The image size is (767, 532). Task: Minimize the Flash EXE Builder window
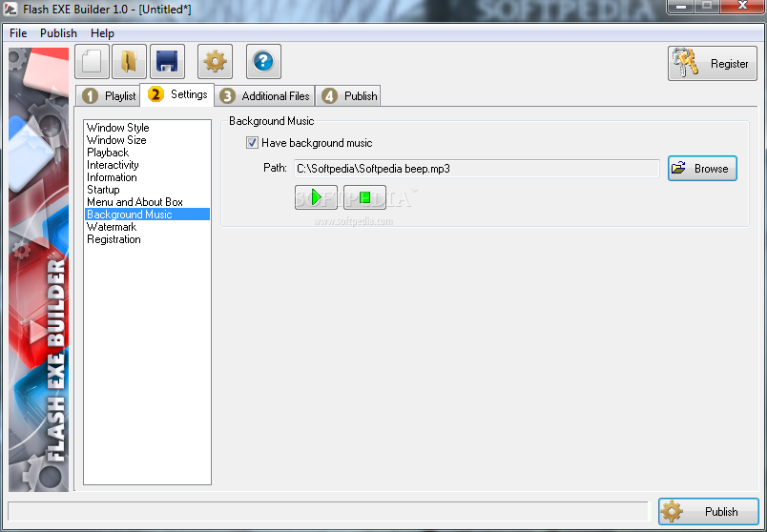pyautogui.click(x=682, y=7)
